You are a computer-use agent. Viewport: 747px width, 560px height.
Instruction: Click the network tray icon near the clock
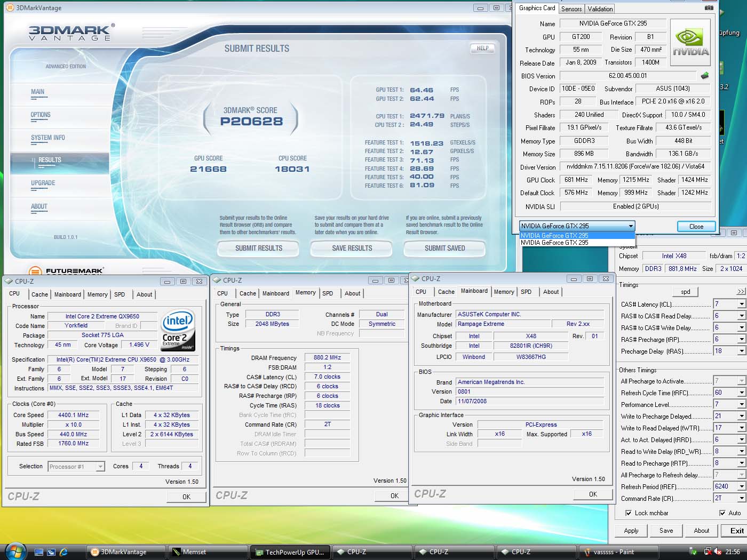[708, 552]
